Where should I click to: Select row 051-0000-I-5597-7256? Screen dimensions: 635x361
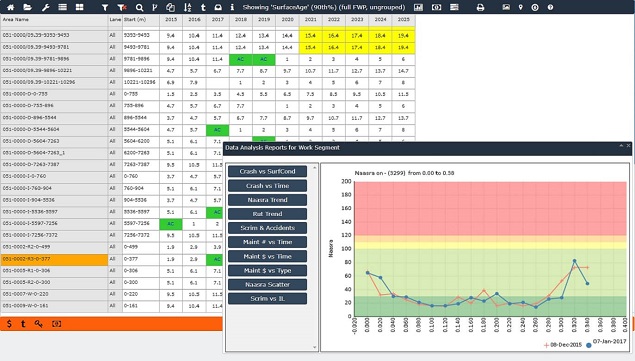click(x=54, y=224)
